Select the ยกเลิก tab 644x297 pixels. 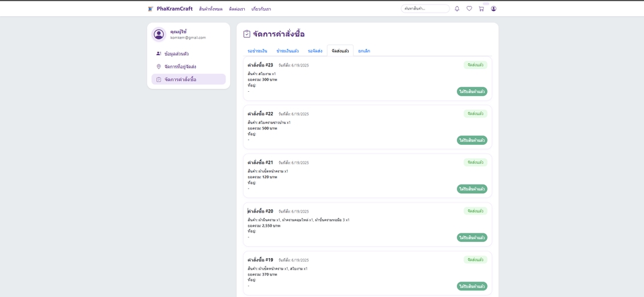tap(364, 51)
